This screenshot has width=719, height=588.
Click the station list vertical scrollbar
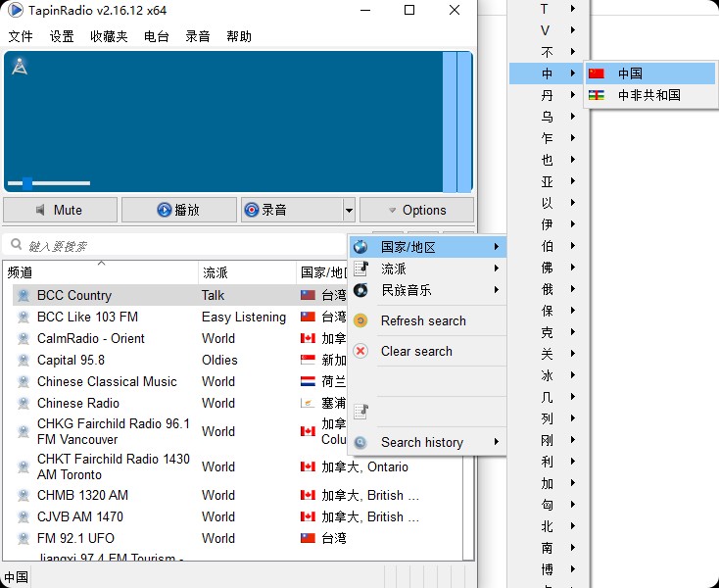tap(468, 507)
